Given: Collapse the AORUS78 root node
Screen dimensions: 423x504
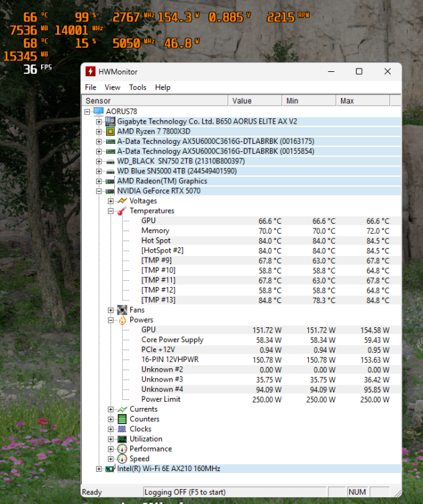Looking at the screenshot, I should [87, 112].
